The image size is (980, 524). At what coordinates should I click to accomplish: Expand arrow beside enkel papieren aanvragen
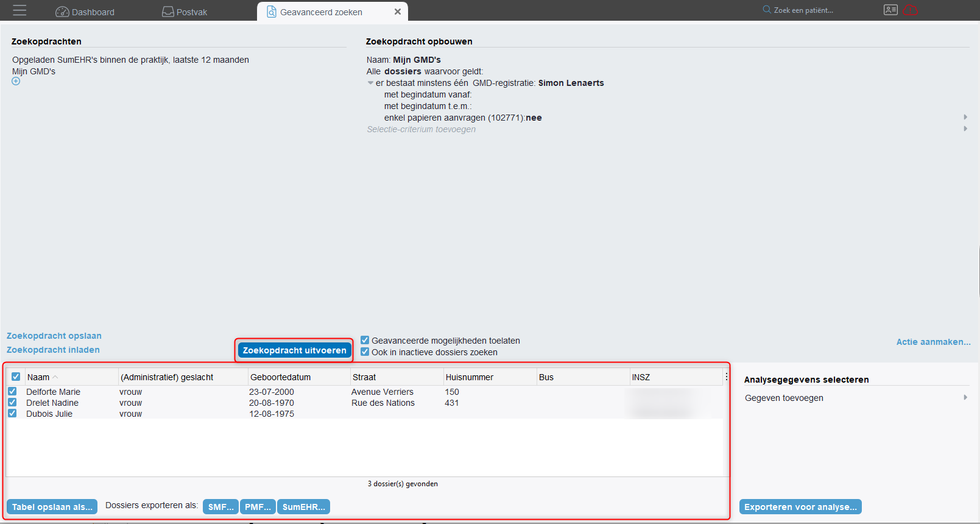click(965, 117)
